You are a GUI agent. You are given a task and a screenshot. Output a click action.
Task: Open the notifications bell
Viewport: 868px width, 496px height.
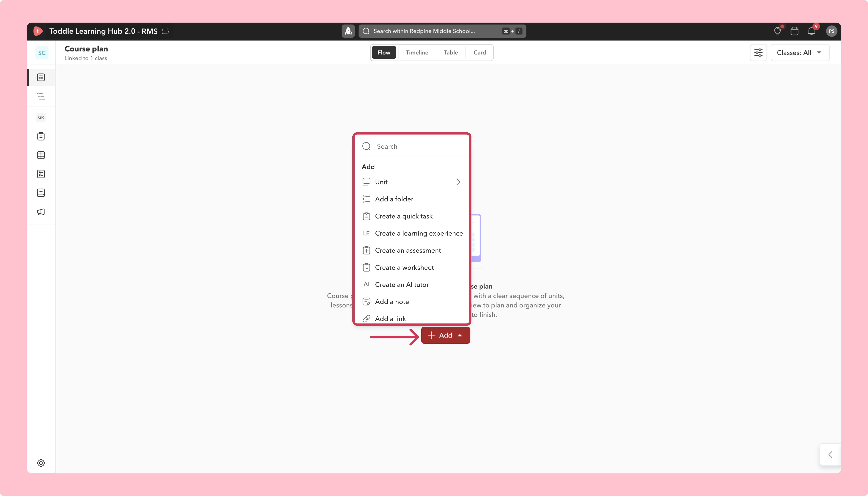(x=811, y=31)
